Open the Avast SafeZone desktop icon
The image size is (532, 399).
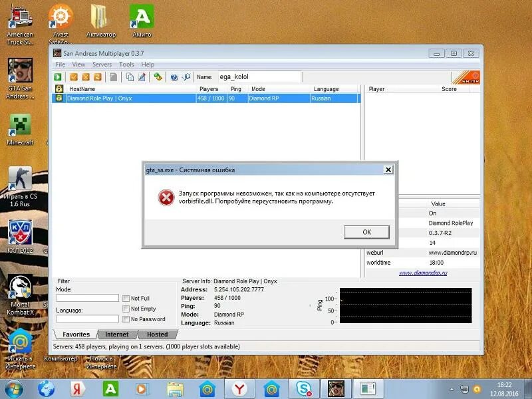pyautogui.click(x=61, y=25)
